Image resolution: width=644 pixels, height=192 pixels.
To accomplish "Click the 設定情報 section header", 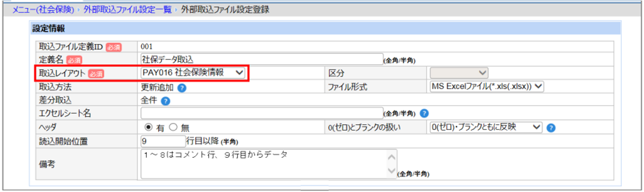I will click(x=325, y=28).
